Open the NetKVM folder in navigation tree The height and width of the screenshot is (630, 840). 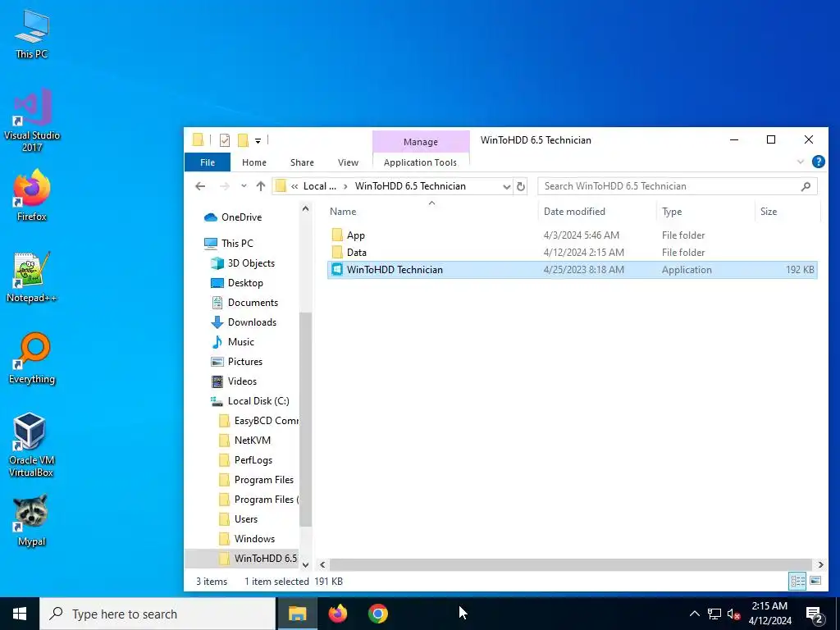point(253,441)
